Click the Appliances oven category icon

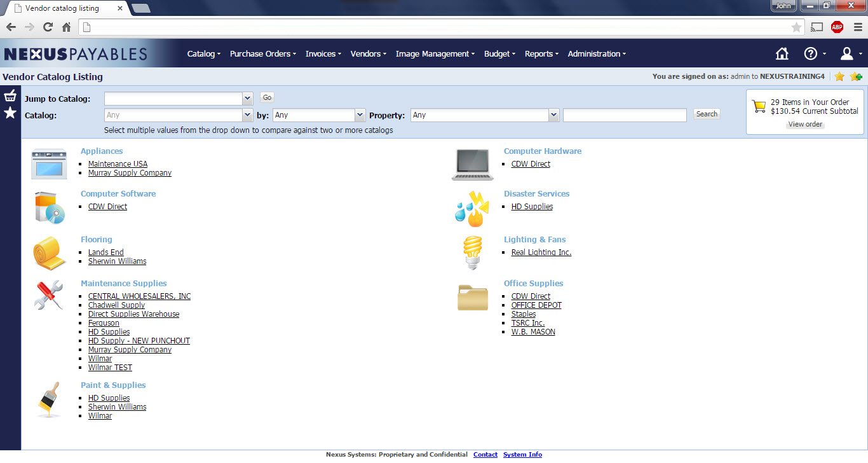[49, 164]
